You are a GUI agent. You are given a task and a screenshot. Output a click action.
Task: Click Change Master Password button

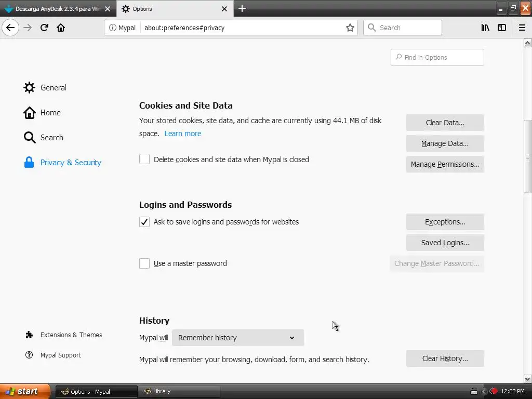pos(436,263)
